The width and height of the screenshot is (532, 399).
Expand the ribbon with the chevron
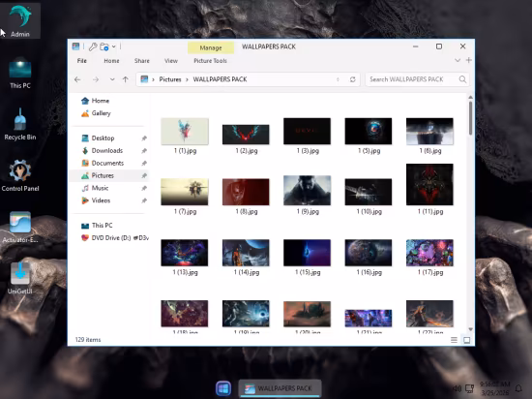458,60
